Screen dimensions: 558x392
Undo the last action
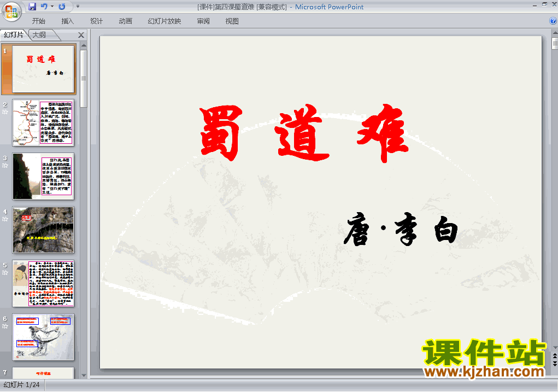point(44,7)
